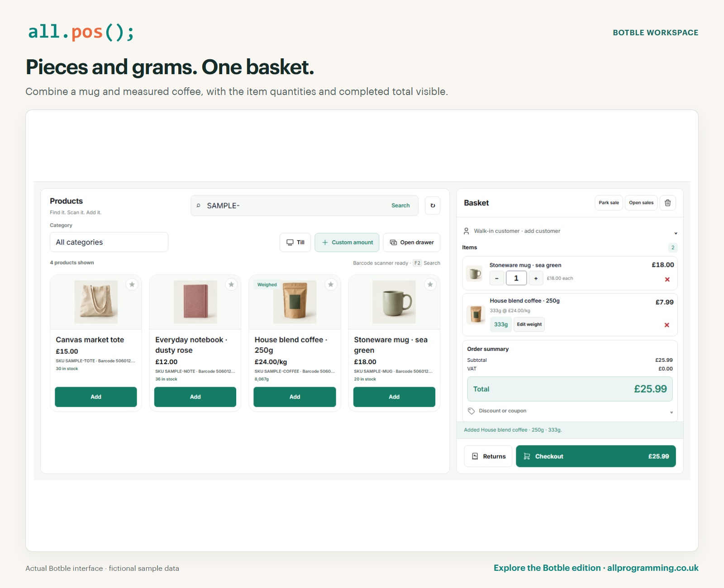Click the F2 shortcut key hint
724x588 pixels.
coord(417,263)
